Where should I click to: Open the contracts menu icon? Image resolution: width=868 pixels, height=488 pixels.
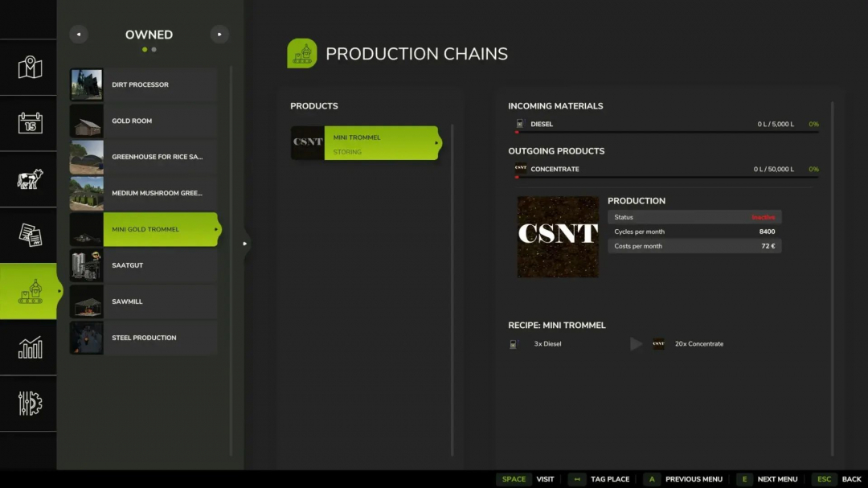tap(28, 236)
